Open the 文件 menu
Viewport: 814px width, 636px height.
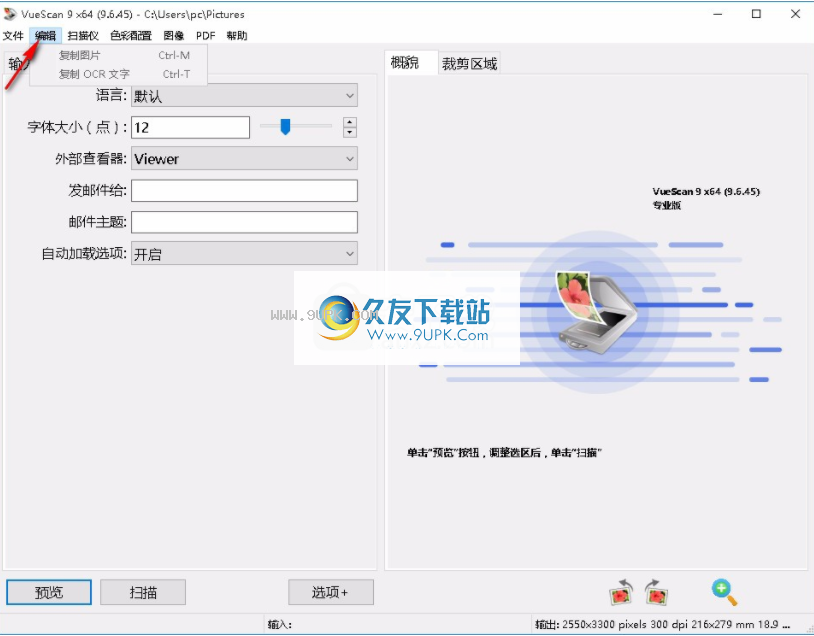pos(13,35)
